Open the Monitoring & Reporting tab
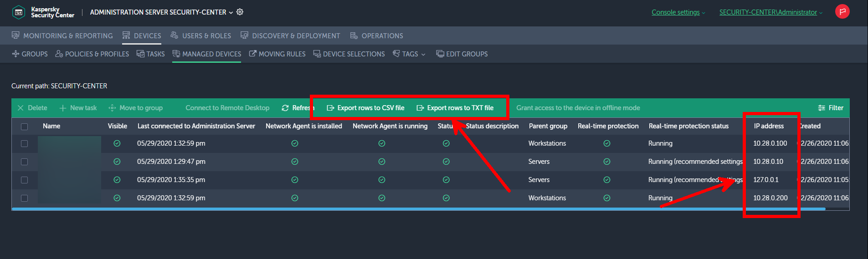 (62, 36)
